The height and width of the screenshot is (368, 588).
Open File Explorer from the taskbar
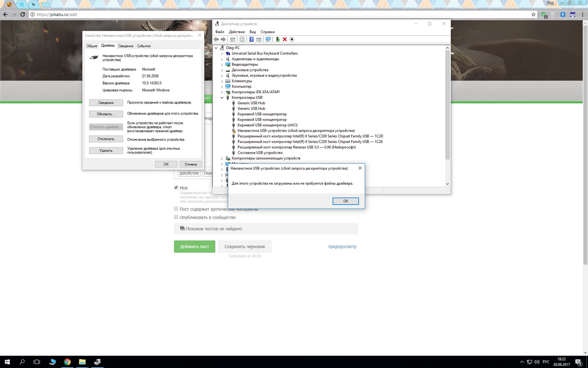(x=82, y=362)
